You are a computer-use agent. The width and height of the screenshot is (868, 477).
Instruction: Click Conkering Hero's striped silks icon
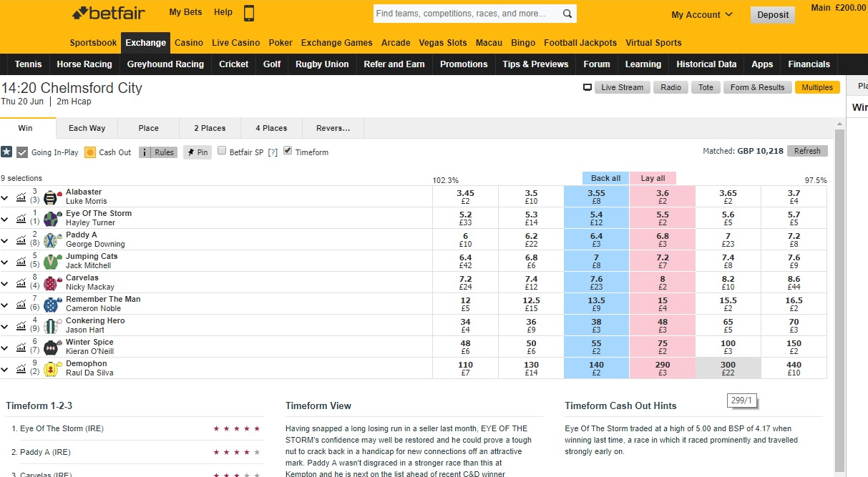click(51, 326)
